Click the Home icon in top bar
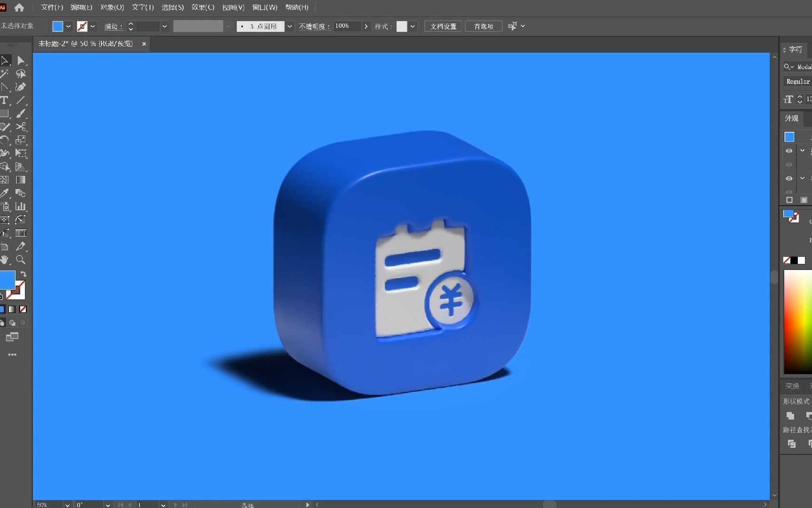 19,8
